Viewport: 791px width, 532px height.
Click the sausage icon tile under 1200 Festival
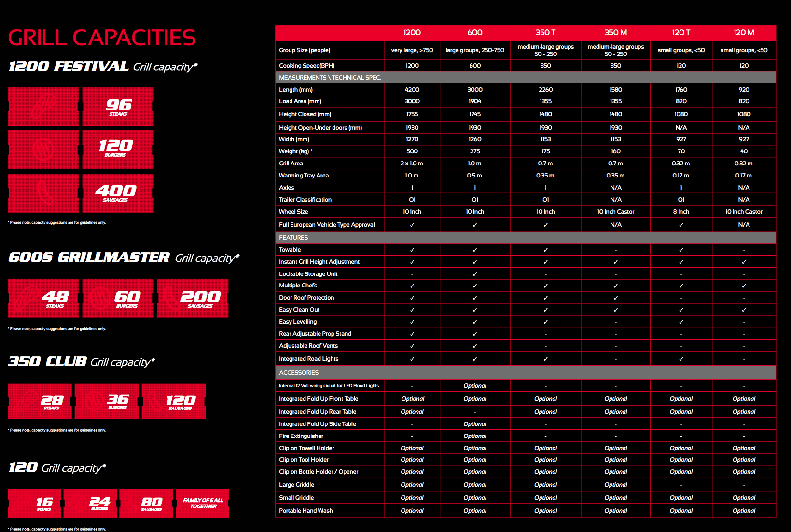coord(43,193)
